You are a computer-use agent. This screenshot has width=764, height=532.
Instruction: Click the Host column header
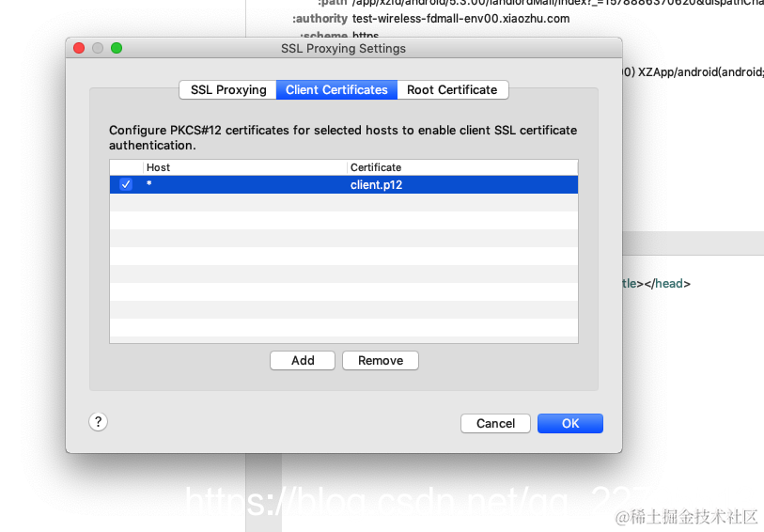click(x=245, y=167)
